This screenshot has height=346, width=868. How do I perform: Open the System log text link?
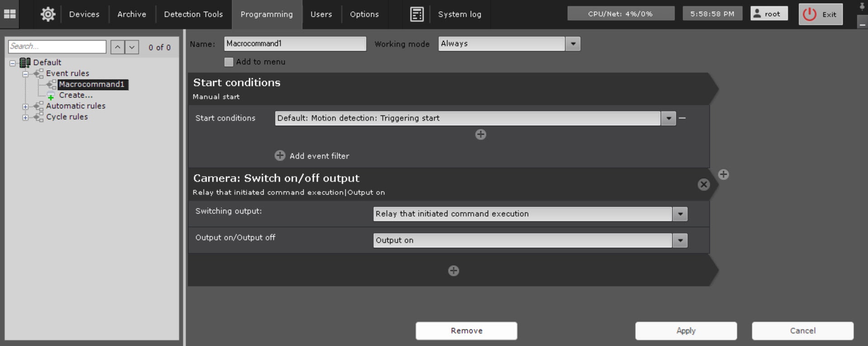click(x=460, y=14)
